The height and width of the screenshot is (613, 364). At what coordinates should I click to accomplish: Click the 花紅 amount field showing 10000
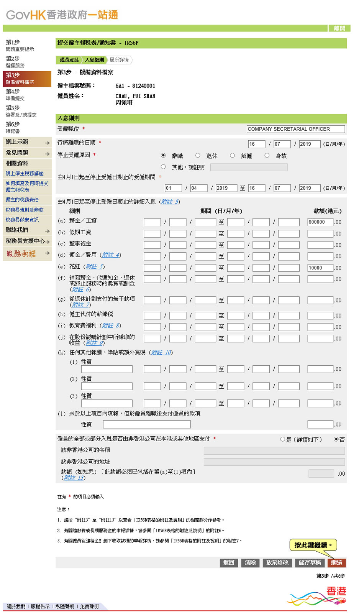320,268
